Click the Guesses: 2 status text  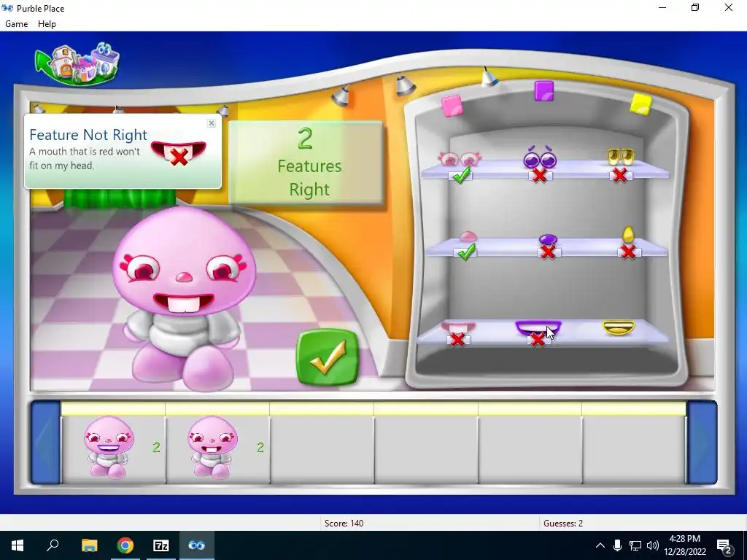(563, 524)
